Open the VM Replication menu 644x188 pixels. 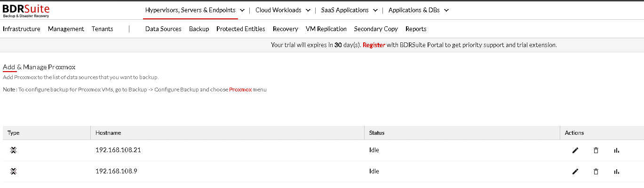click(326, 29)
